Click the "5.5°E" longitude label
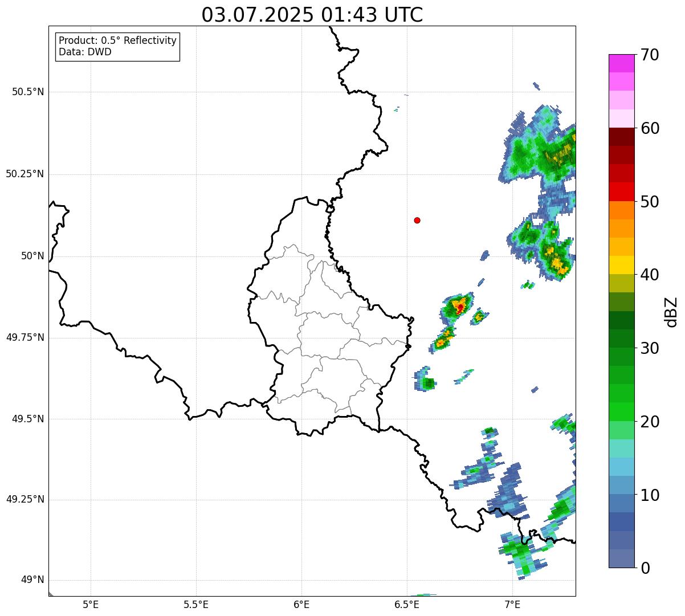Viewport: 685px width, 616px height. (196, 604)
